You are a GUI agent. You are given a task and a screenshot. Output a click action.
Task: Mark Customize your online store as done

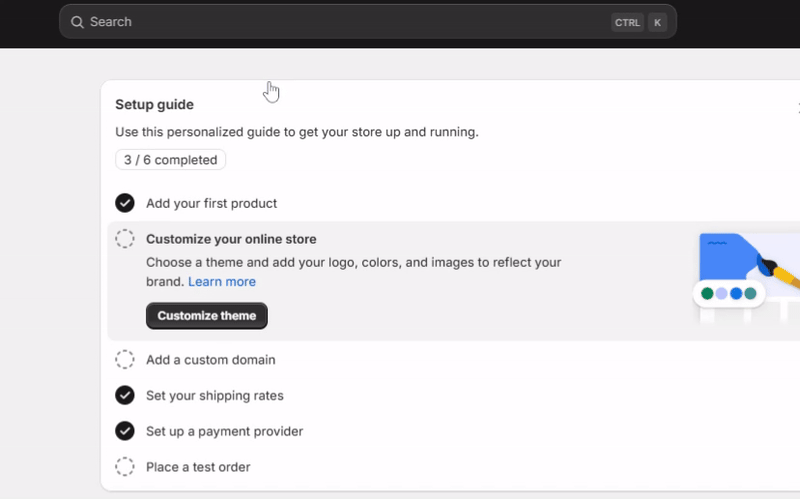[124, 239]
